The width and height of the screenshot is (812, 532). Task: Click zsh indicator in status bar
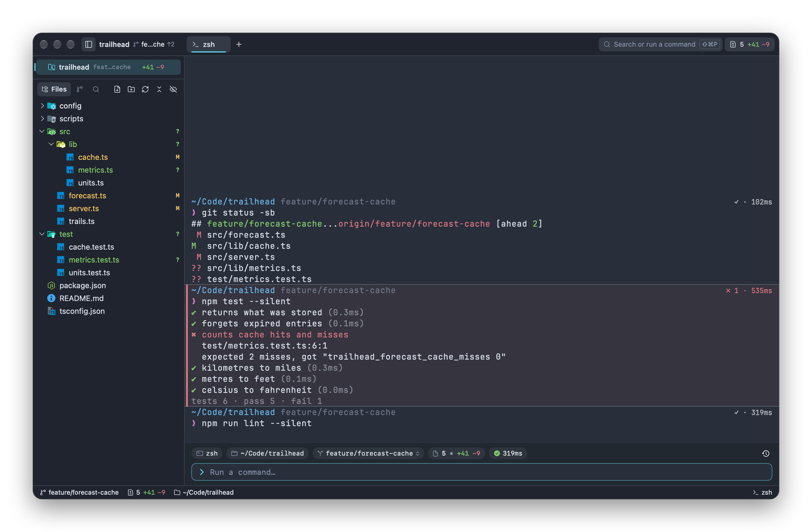(762, 492)
